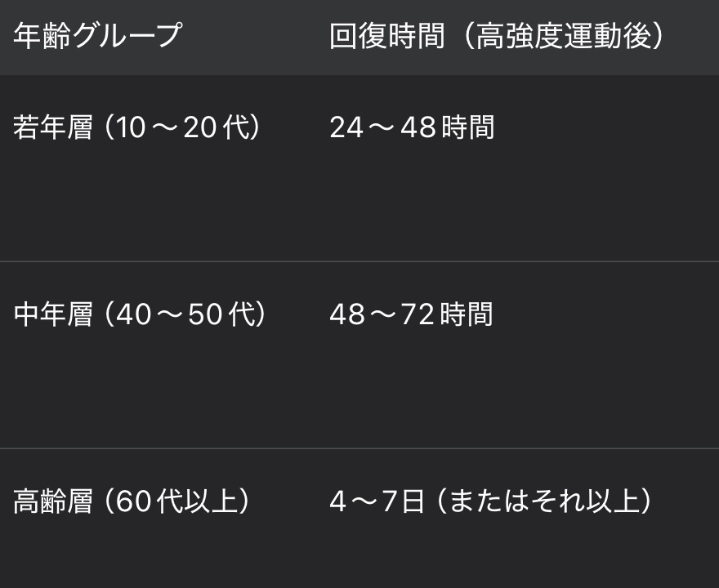Click the 48～72時間 recovery time cell
Viewport: 719px width, 588px height.
click(411, 314)
